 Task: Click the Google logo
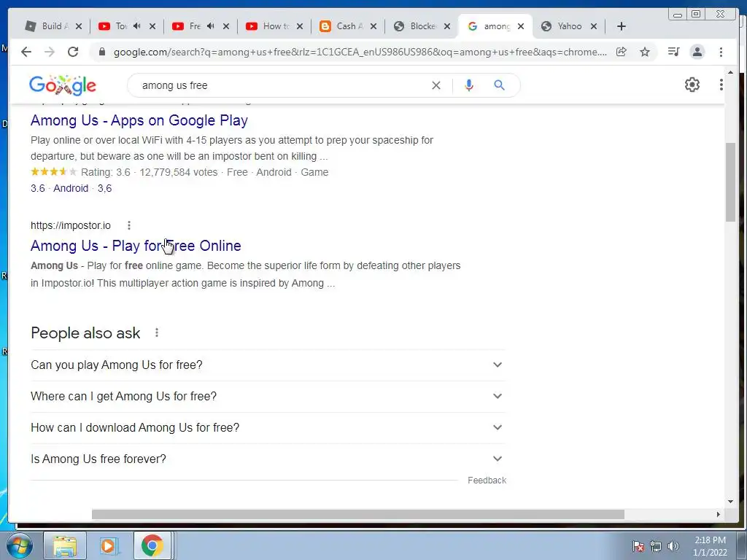point(63,85)
